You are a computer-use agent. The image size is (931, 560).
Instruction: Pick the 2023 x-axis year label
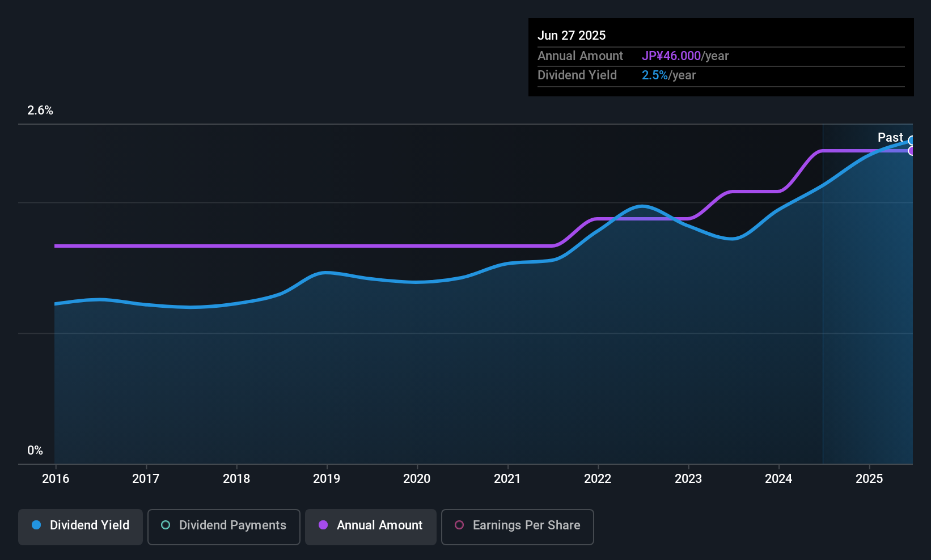click(x=688, y=479)
